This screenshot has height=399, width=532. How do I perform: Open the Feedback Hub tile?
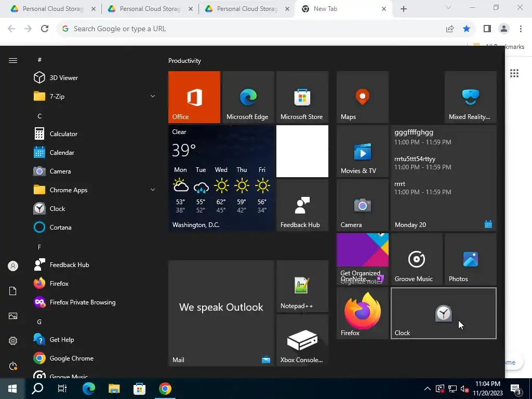(302, 205)
